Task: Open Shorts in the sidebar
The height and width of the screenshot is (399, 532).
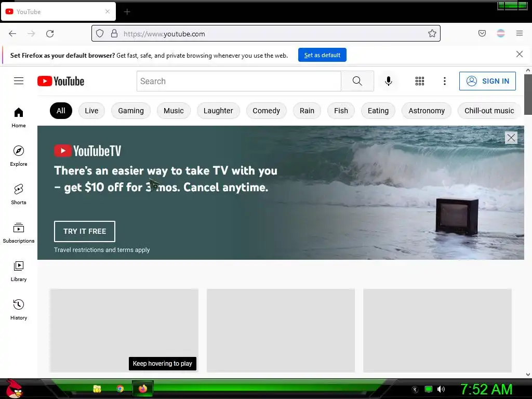Action: tap(19, 194)
